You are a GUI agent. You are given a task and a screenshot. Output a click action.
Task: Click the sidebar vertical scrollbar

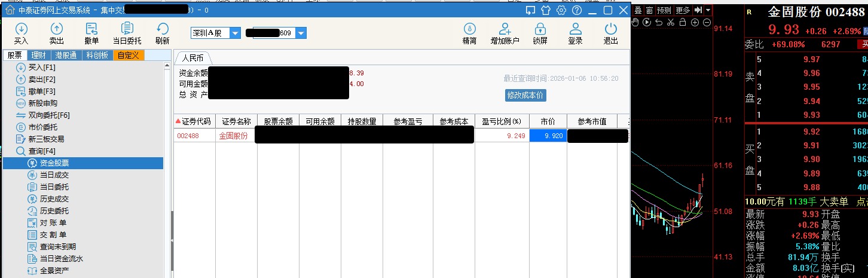tap(167, 169)
